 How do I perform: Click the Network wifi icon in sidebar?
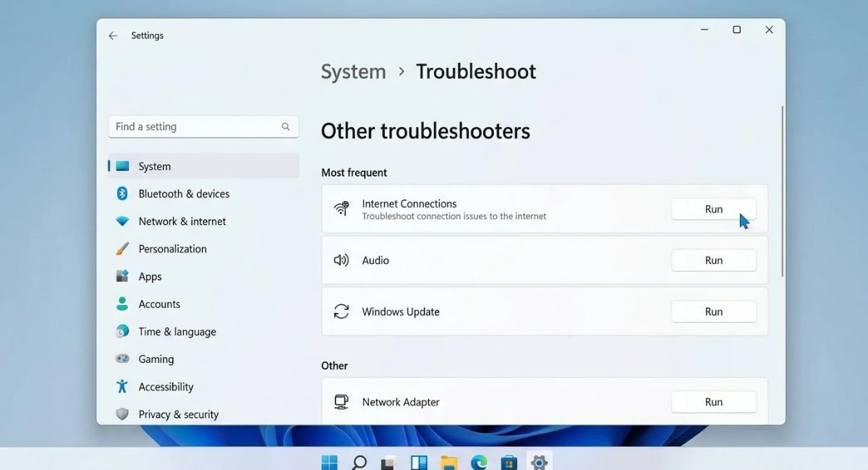click(x=122, y=221)
